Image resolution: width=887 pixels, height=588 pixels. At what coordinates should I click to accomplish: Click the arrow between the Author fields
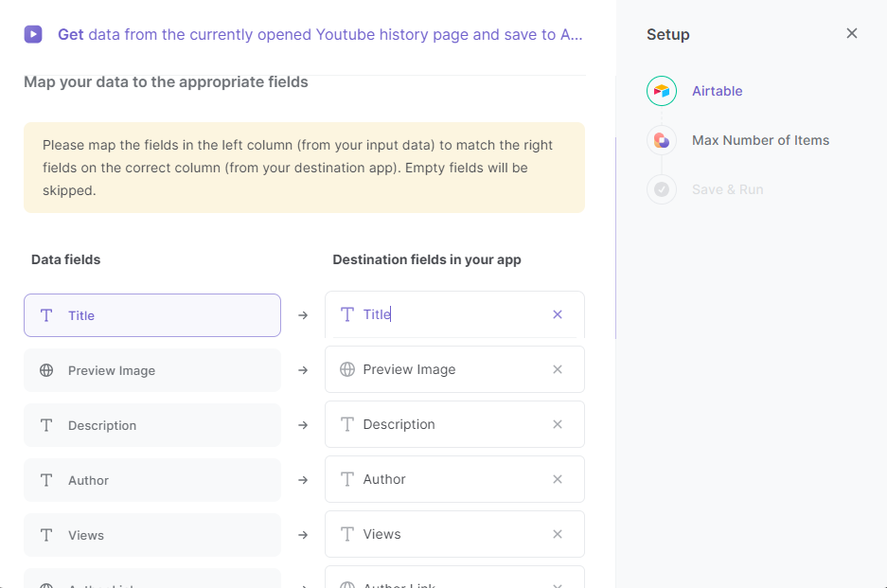pos(303,480)
